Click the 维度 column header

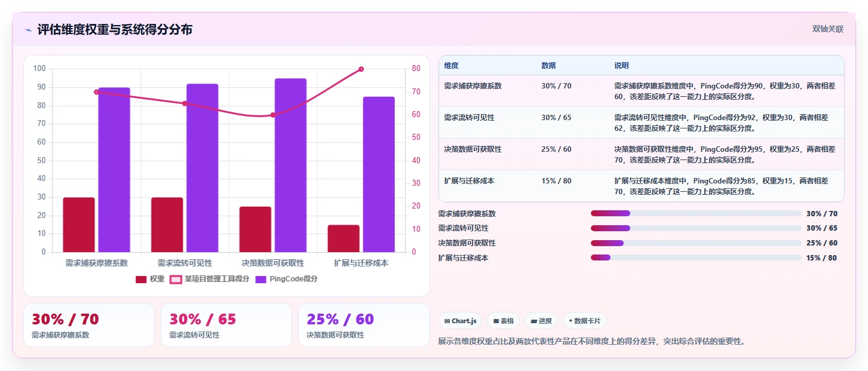pyautogui.click(x=452, y=66)
